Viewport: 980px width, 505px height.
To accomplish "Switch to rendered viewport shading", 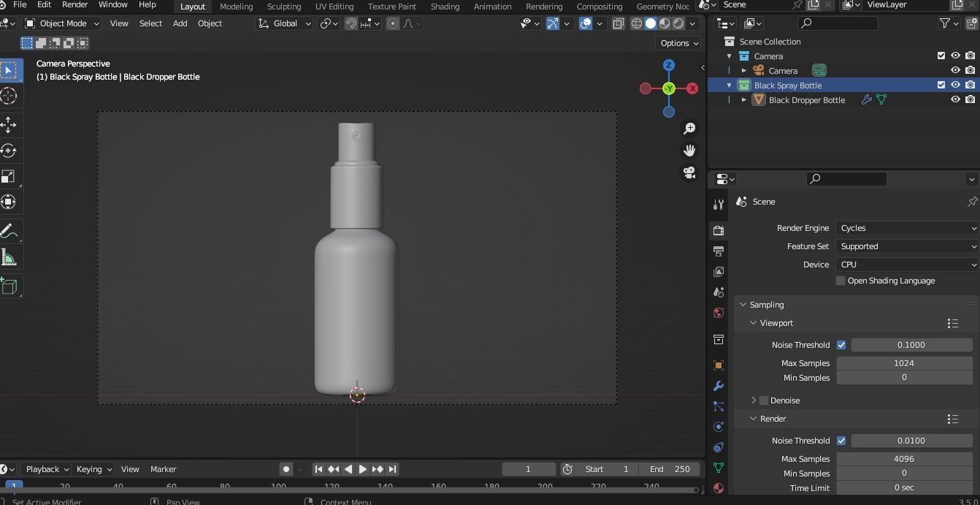I will tap(678, 23).
